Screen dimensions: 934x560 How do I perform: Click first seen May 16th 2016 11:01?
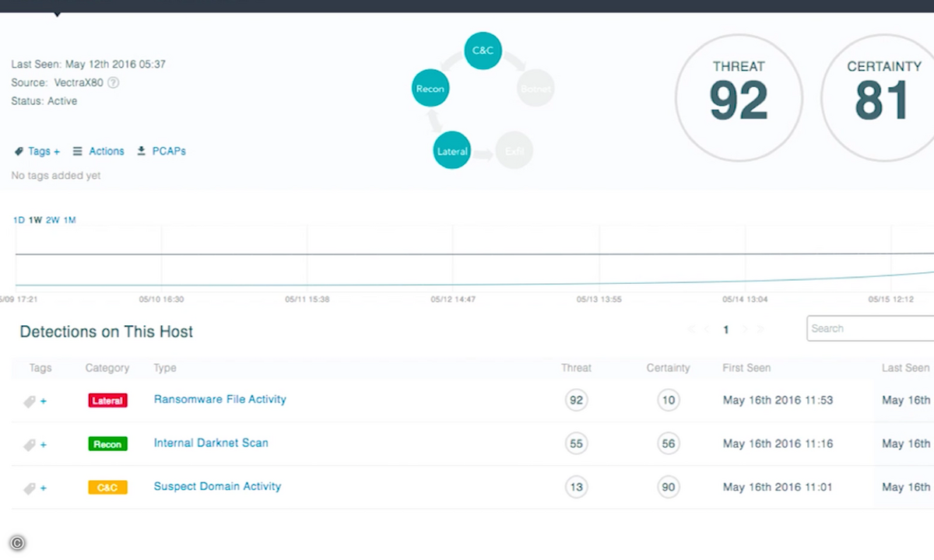[x=778, y=488]
